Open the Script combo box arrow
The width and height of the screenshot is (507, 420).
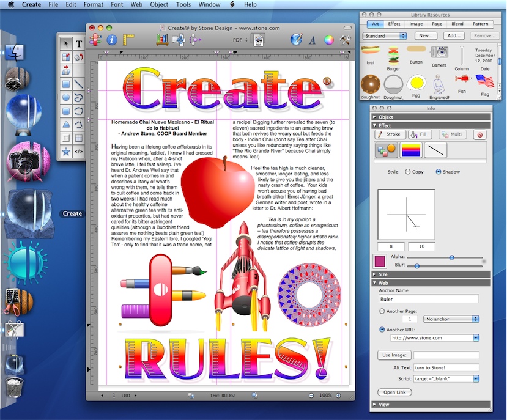click(x=476, y=379)
